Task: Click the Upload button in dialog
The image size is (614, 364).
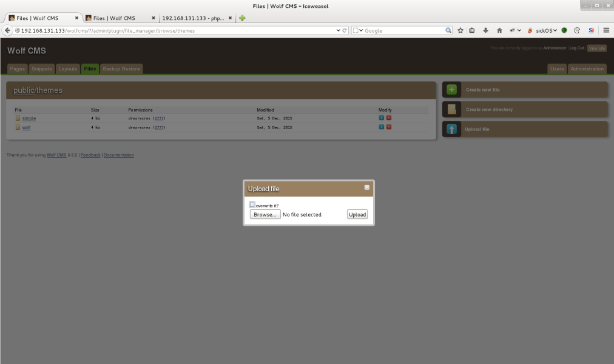Action: (x=357, y=215)
